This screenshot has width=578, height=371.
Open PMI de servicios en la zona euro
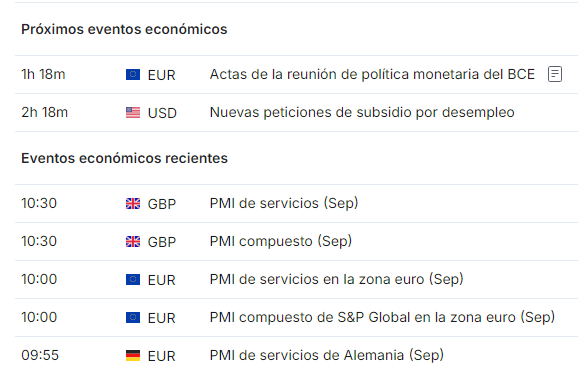pyautogui.click(x=336, y=280)
